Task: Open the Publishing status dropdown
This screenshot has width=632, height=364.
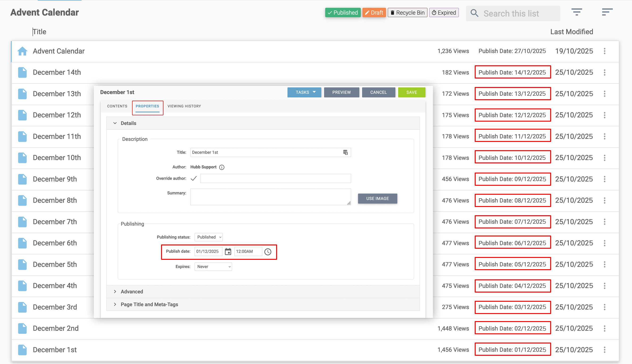Action: tap(208, 237)
